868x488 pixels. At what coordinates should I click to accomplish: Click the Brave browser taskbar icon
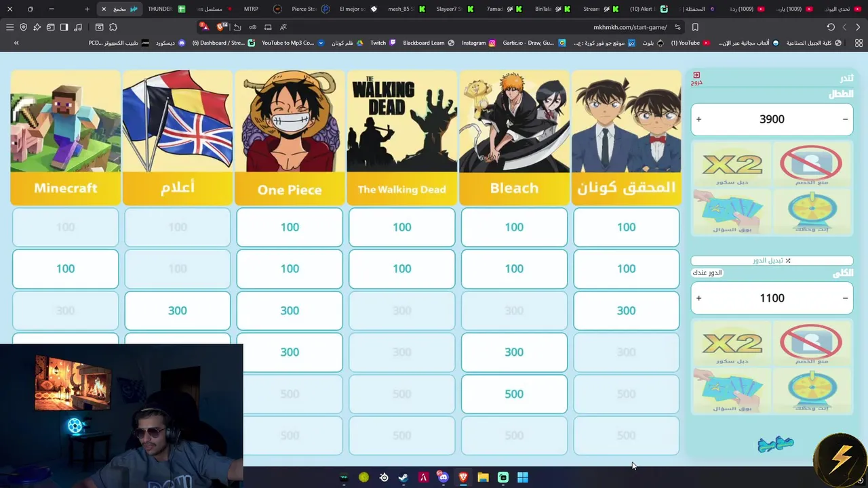[x=463, y=477]
